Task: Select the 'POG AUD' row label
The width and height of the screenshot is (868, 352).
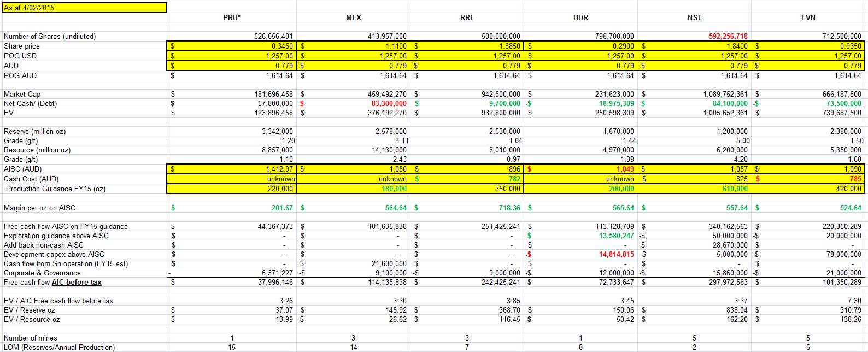Action: (20, 75)
